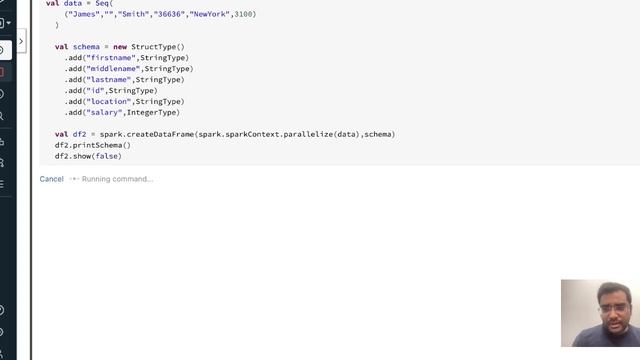The width and height of the screenshot is (640, 360).
Task: Open the user account icon at sidebar bottom
Action: coord(3,353)
